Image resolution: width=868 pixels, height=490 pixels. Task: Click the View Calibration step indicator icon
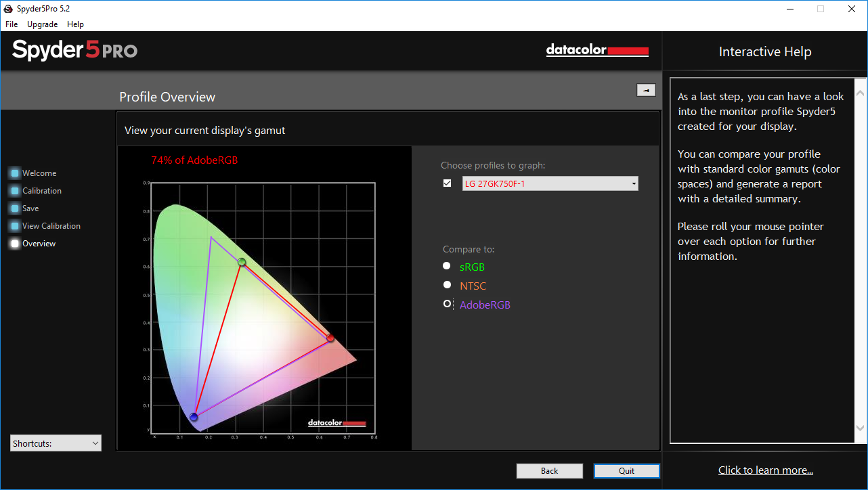coord(15,226)
